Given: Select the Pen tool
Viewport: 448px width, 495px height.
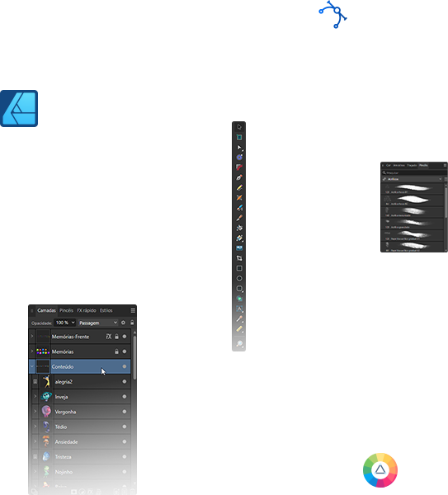Looking at the screenshot, I should tap(239, 177).
